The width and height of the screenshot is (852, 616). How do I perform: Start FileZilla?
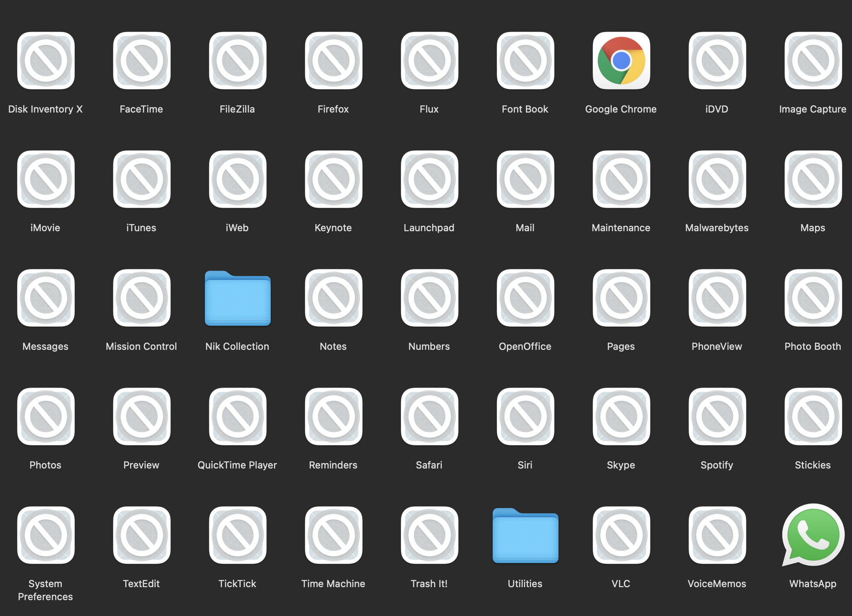click(237, 61)
